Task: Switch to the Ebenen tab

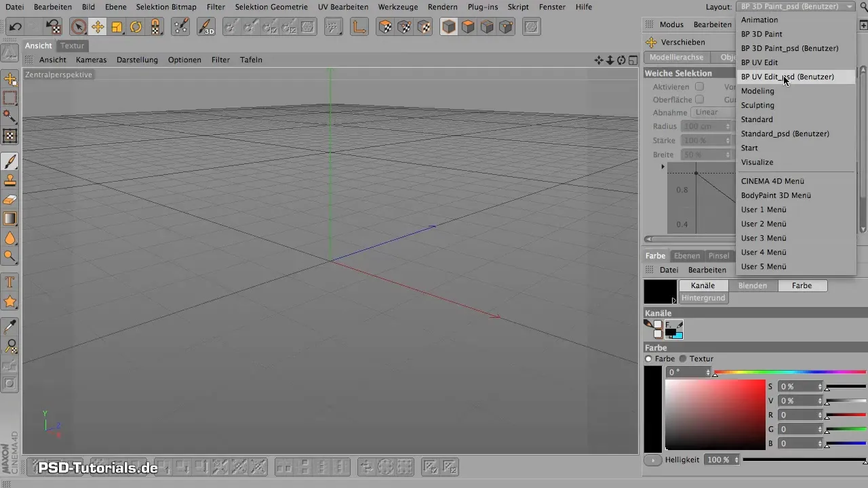Action: coord(687,256)
